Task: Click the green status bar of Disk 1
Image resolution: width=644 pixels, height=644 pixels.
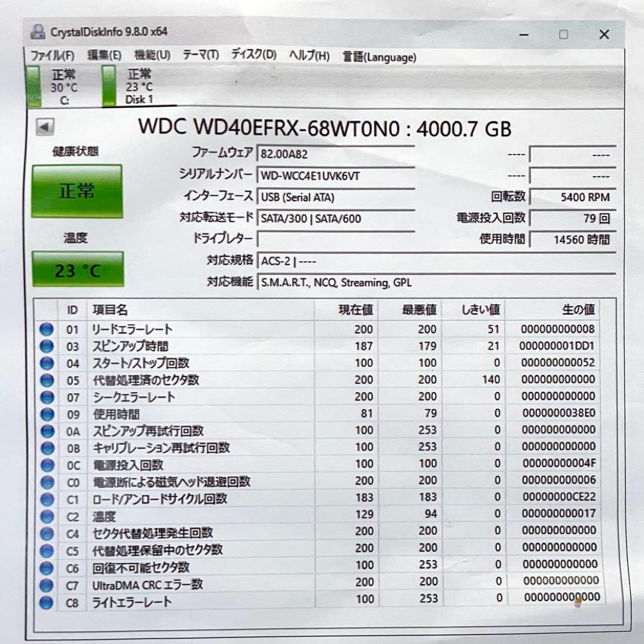Action: (x=109, y=86)
